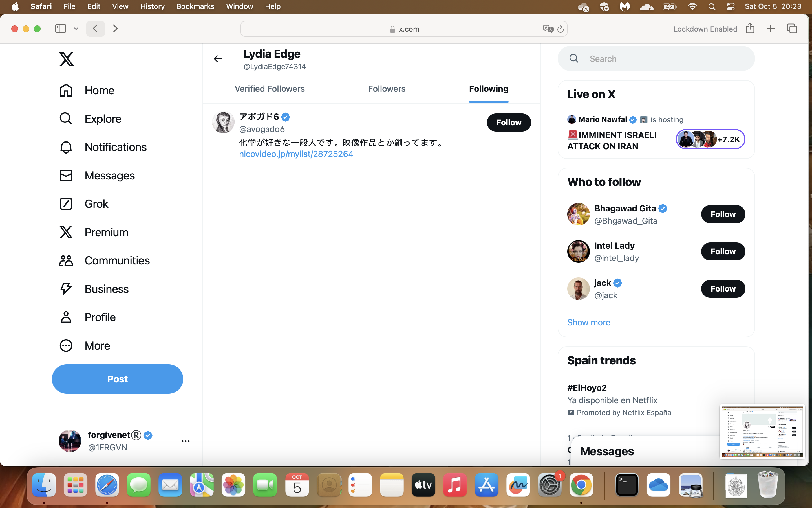Image resolution: width=812 pixels, height=508 pixels.
Task: Click the x.com address bar
Action: coord(404,29)
